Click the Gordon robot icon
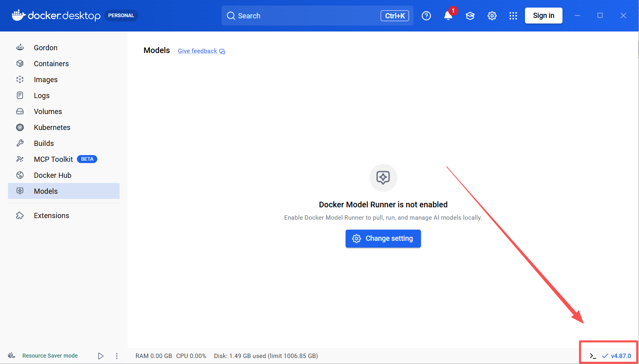The height and width of the screenshot is (364, 639). pyautogui.click(x=20, y=47)
